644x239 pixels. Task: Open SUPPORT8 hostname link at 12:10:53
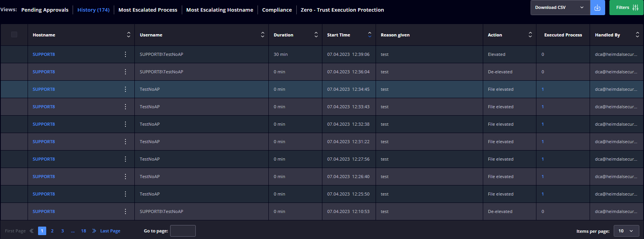[44, 211]
